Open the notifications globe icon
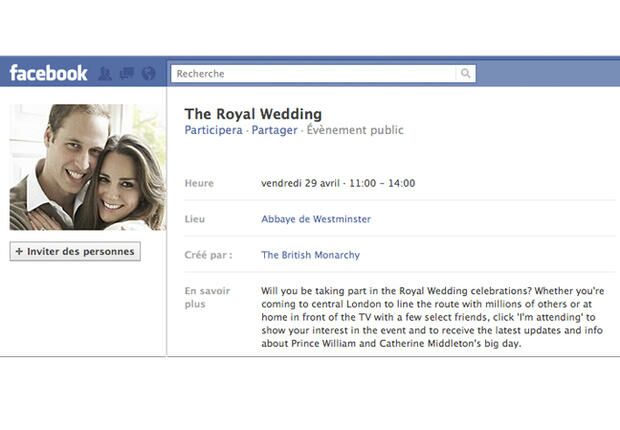620x430 pixels. tap(149, 74)
